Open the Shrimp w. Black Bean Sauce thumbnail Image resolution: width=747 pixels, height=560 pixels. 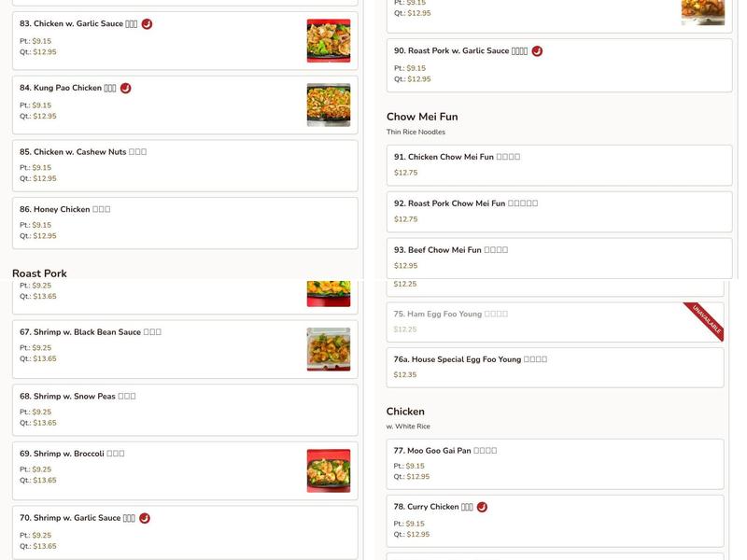pyautogui.click(x=329, y=347)
